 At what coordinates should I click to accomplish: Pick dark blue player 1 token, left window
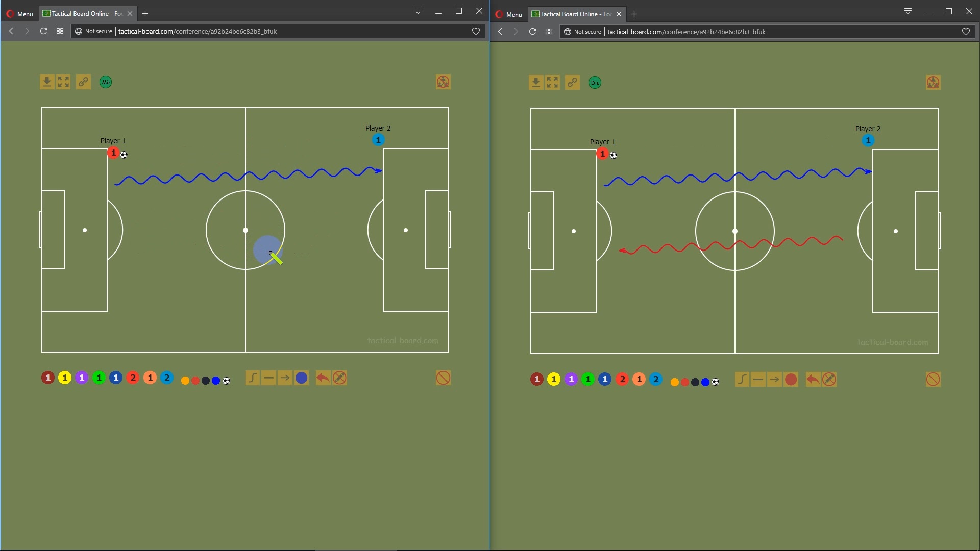click(116, 378)
